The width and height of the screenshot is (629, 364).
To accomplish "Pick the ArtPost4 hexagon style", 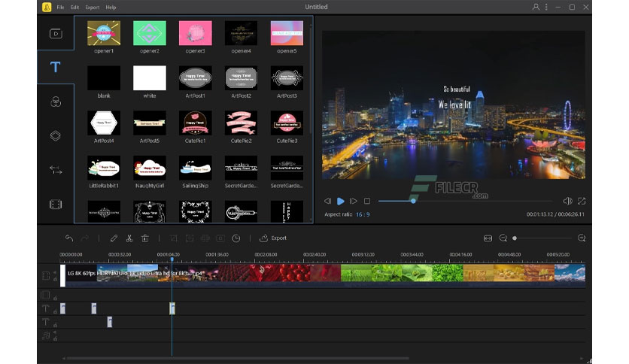I will (x=104, y=123).
